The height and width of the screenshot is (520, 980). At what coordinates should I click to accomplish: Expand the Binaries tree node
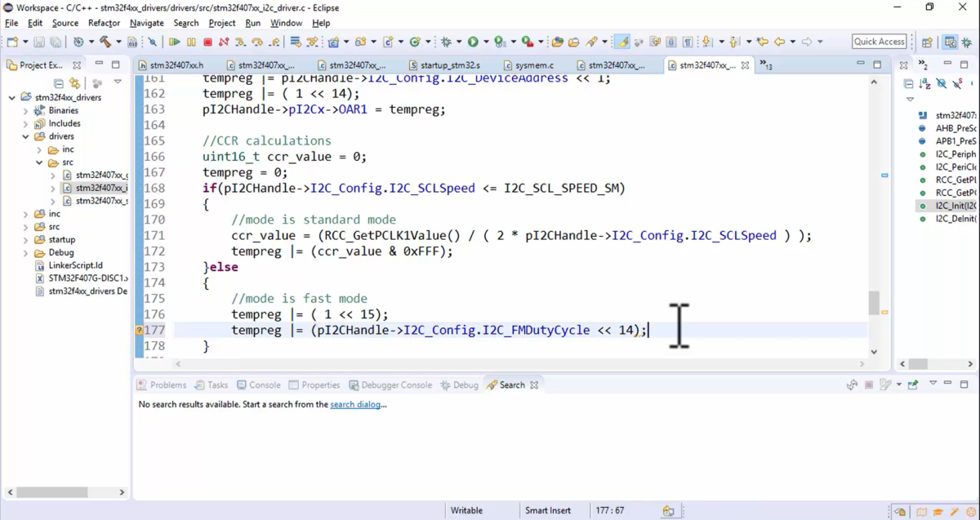25,110
